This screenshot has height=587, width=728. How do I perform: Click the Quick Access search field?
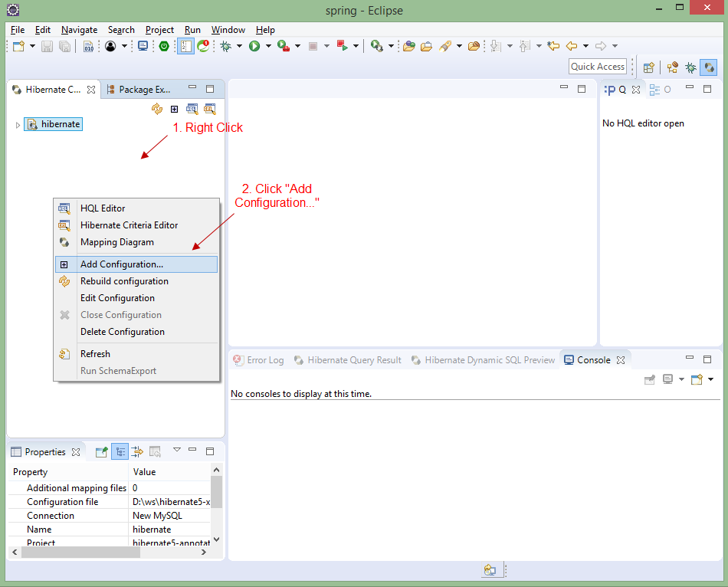click(x=598, y=67)
